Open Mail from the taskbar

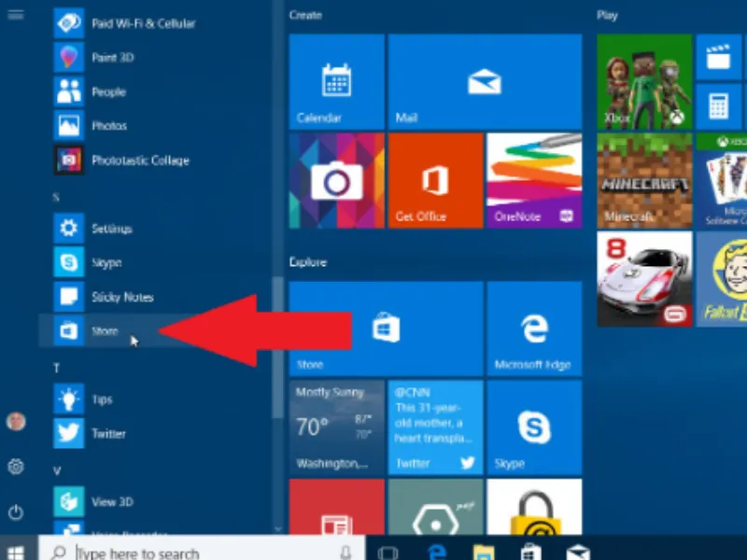[x=578, y=553]
